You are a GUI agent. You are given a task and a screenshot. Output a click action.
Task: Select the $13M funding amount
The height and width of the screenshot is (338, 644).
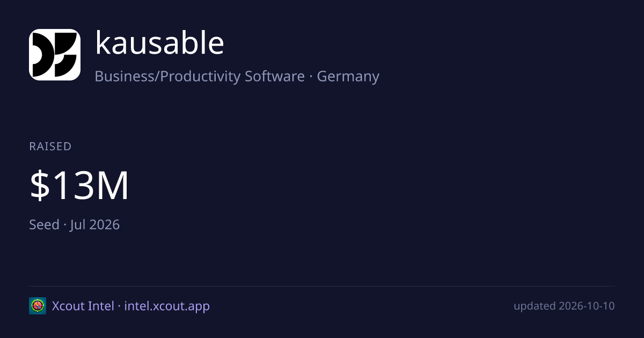pos(79,186)
